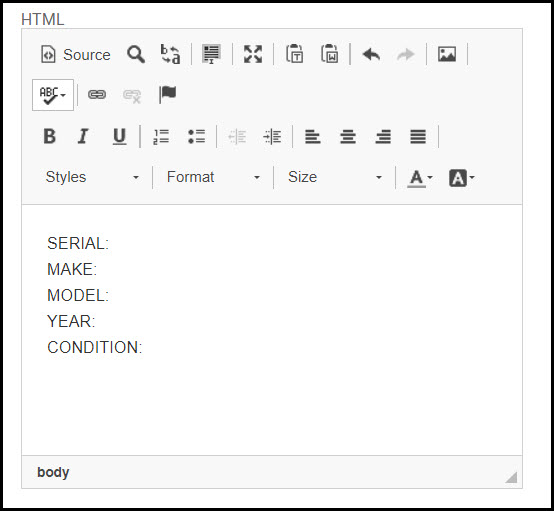Open the Replace text tool
Screen dimensions: 554x511
pos(170,54)
